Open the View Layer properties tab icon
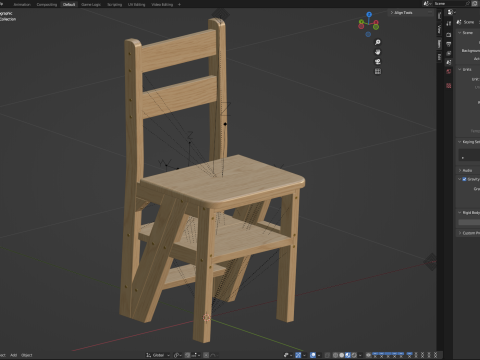Image resolution: width=480 pixels, height=360 pixels. point(449,53)
